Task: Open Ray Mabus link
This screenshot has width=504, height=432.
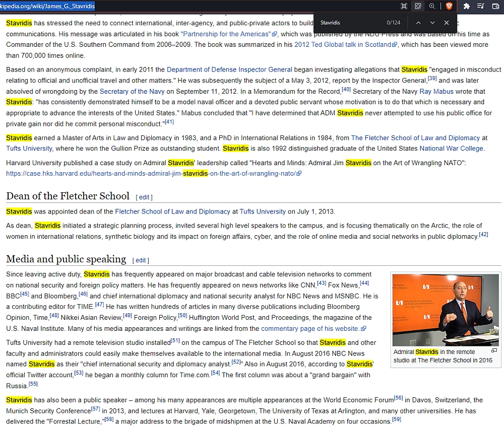Action: click(x=436, y=92)
